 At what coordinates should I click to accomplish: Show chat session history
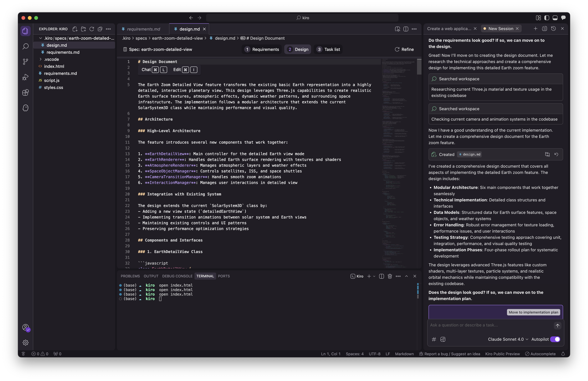pos(553,28)
